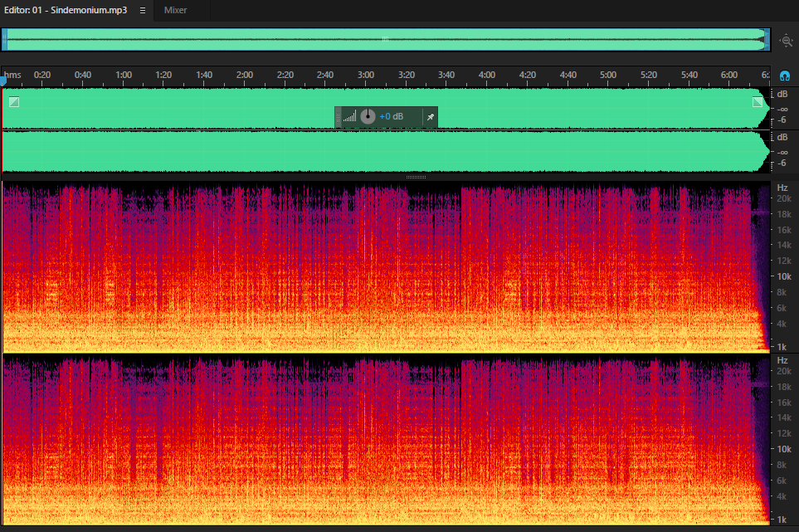
Task: Click the blue playhead marker at start
Action: 3,80
